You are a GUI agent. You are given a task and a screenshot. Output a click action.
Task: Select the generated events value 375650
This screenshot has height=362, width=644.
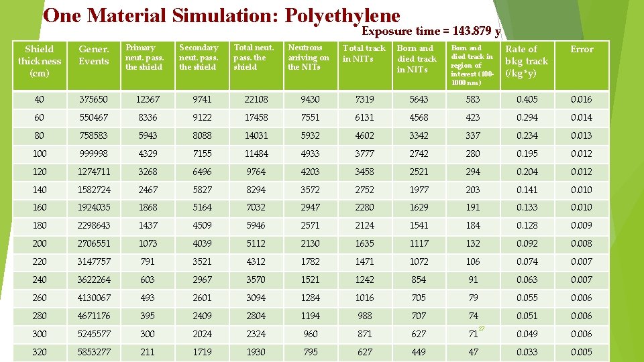pyautogui.click(x=94, y=99)
